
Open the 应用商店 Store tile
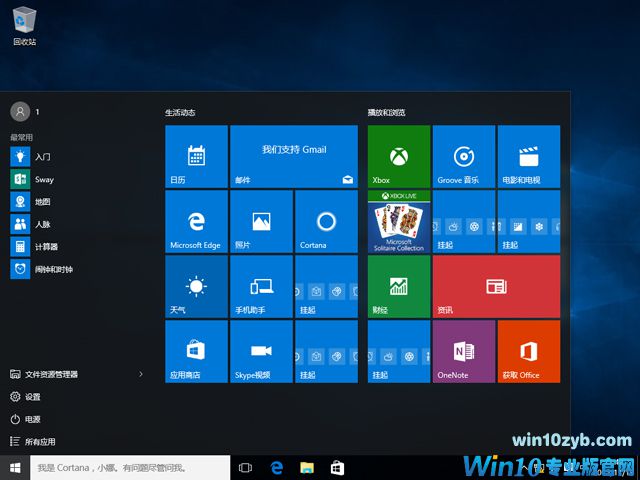pos(196,351)
